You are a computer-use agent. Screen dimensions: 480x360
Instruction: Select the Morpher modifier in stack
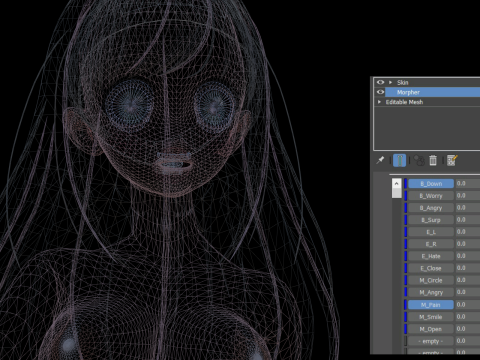click(x=432, y=92)
